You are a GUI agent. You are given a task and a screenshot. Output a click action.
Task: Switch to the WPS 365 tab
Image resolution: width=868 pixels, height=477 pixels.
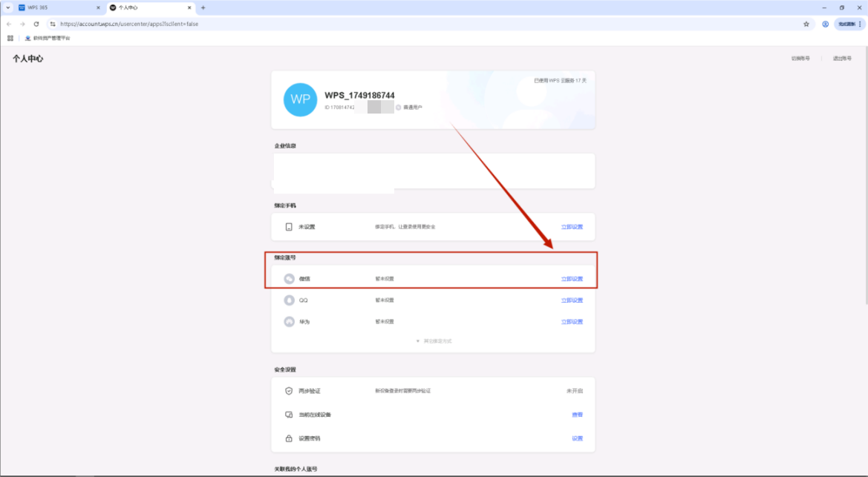click(59, 7)
